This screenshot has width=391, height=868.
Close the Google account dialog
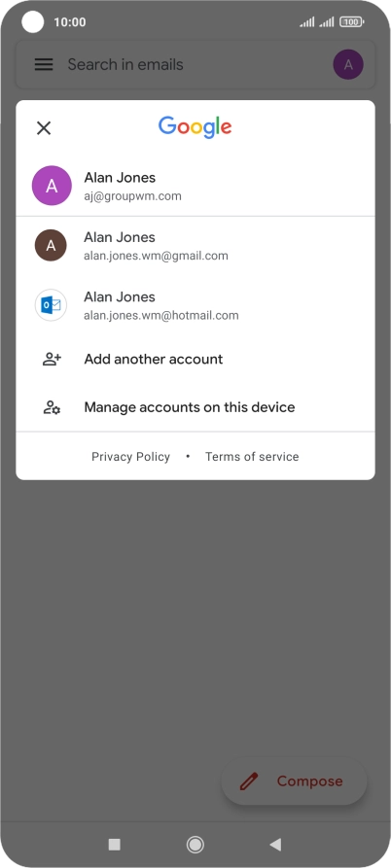44,128
